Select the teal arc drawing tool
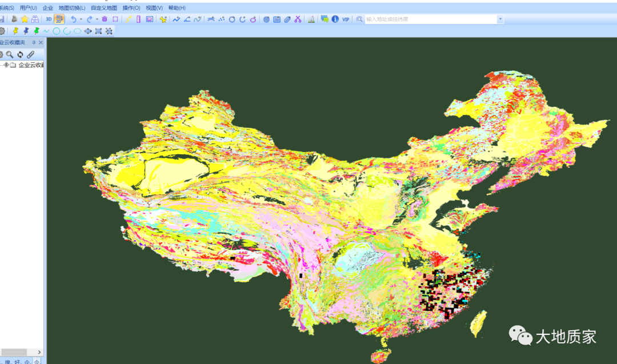 [67, 31]
